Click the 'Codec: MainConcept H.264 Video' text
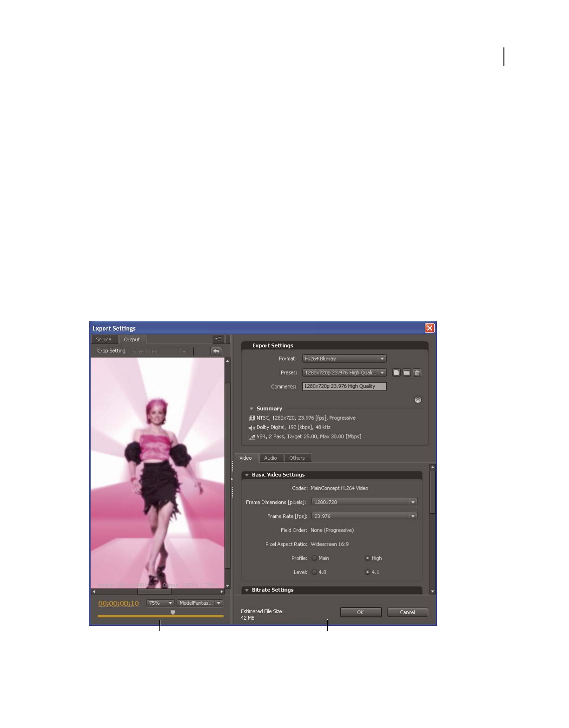 pos(330,489)
